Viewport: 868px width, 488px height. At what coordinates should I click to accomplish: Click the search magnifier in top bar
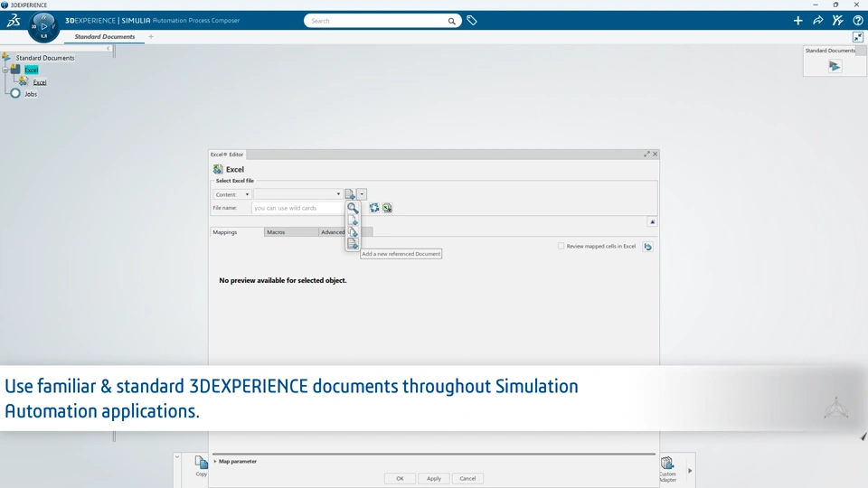[x=452, y=21]
